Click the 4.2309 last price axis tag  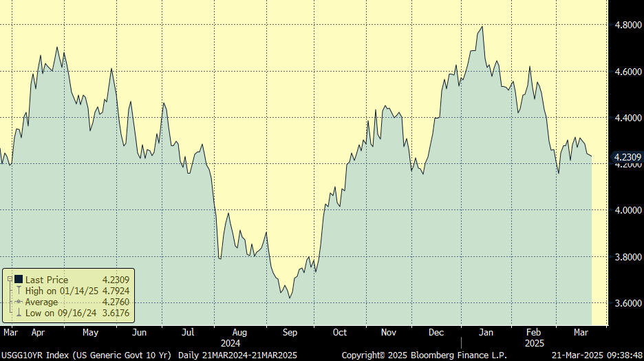(x=627, y=158)
